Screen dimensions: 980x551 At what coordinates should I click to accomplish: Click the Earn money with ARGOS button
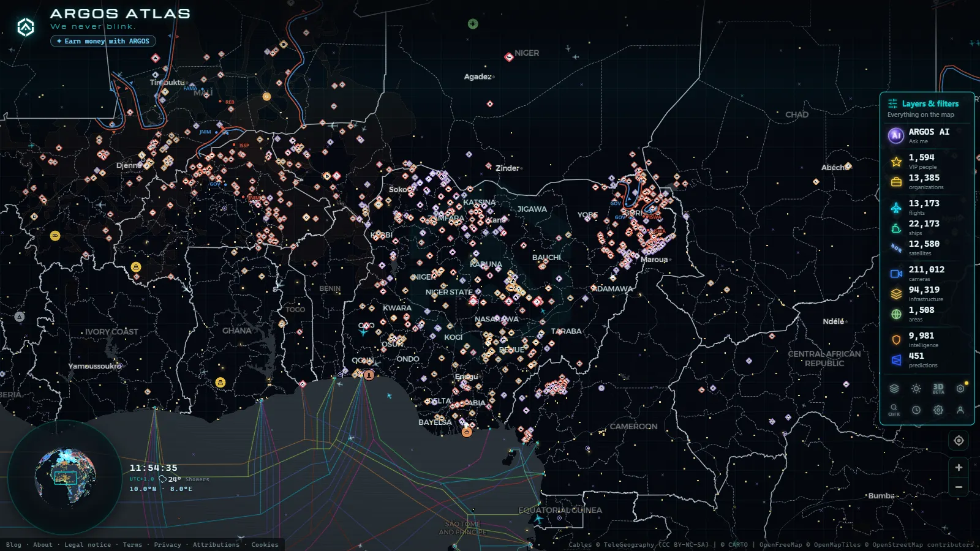[x=103, y=41]
